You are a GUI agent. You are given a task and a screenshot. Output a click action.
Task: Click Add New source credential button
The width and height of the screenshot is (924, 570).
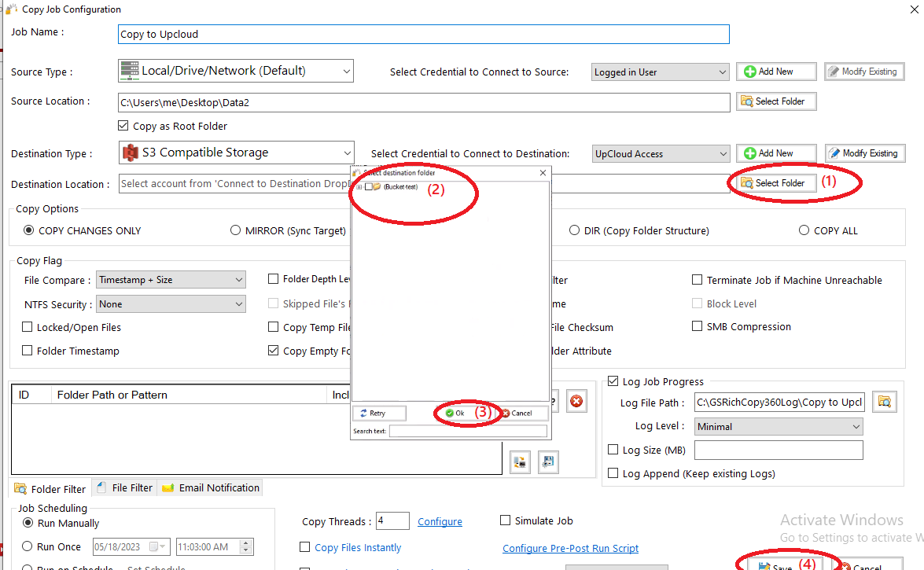tap(776, 72)
